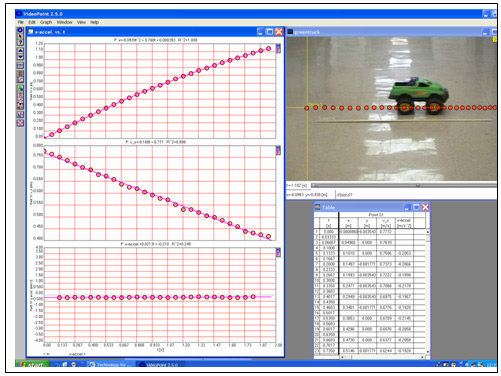Click the up arrow frame step icon
Image resolution: width=501 pixels, height=376 pixels.
coord(20,51)
